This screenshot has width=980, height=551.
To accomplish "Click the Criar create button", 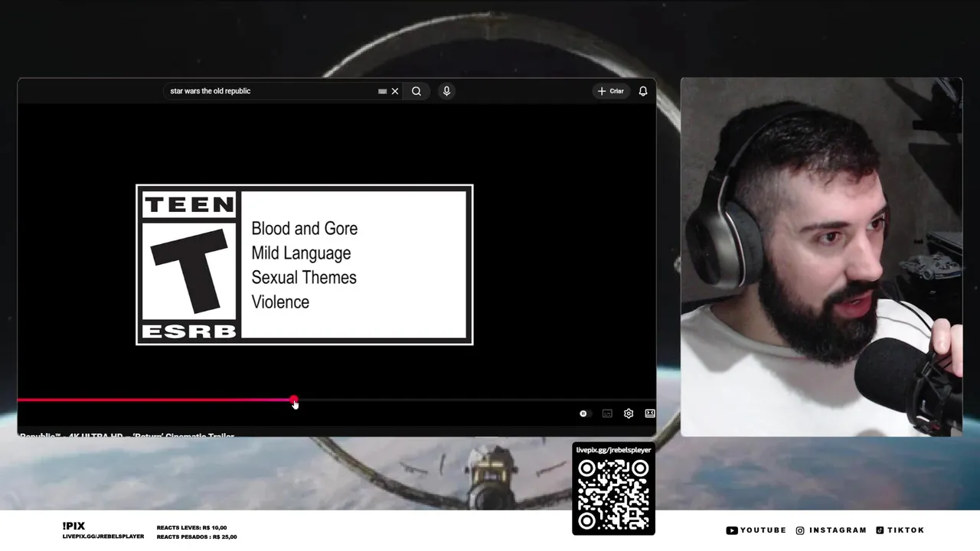I will [x=611, y=91].
